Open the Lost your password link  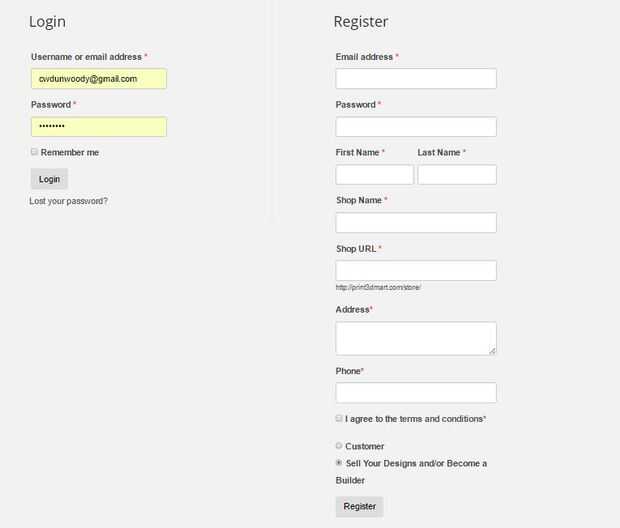tap(69, 201)
